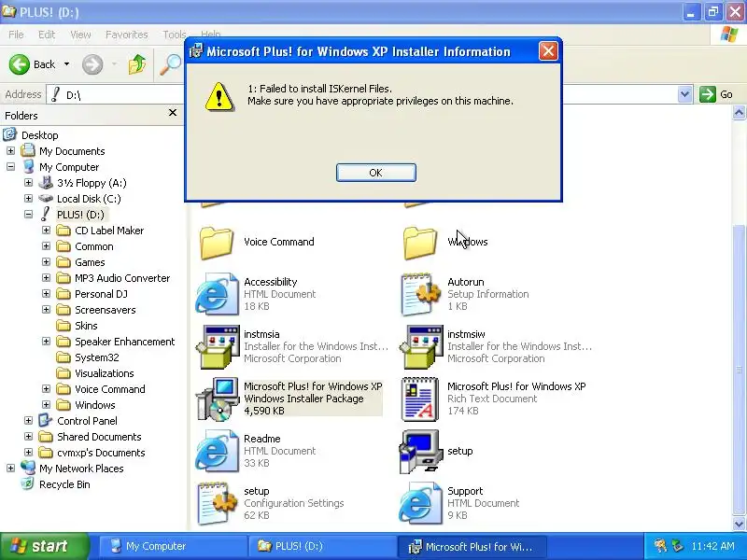Open the Edit menu

pyautogui.click(x=47, y=35)
